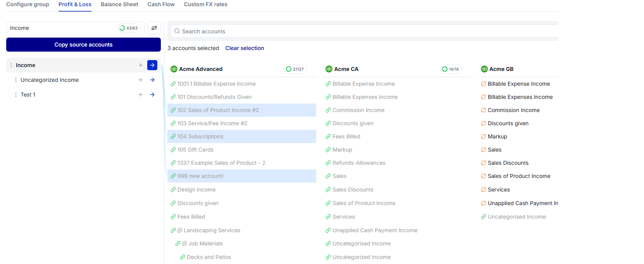Click drag handle beside Test 1
Image resolution: width=644 pixels, height=264 pixels.
[15, 95]
